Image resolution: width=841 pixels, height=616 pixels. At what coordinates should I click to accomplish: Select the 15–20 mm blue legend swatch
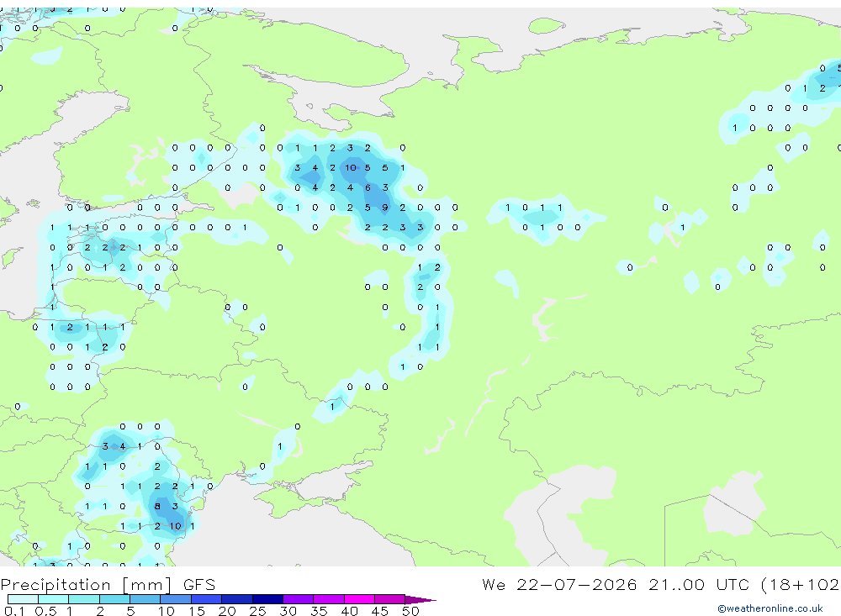pos(207,599)
